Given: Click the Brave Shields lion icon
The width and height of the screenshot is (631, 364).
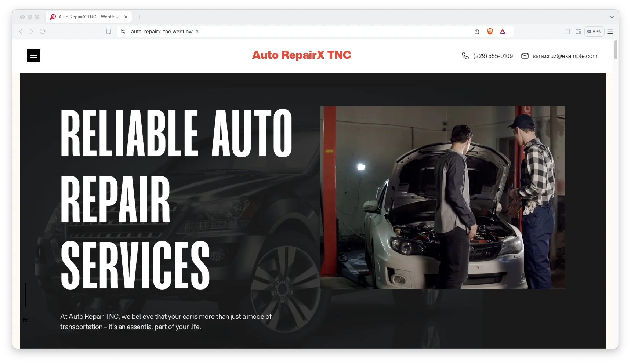Looking at the screenshot, I should pos(490,32).
